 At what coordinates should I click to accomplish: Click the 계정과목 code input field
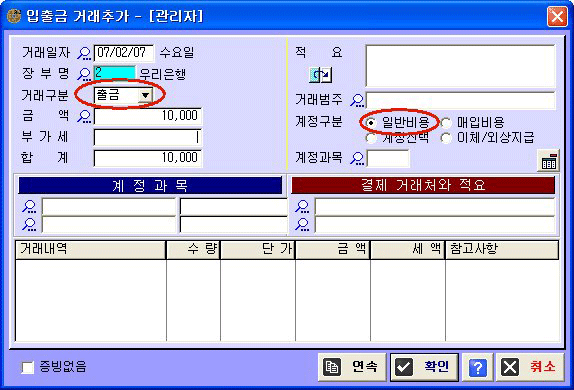click(387, 159)
